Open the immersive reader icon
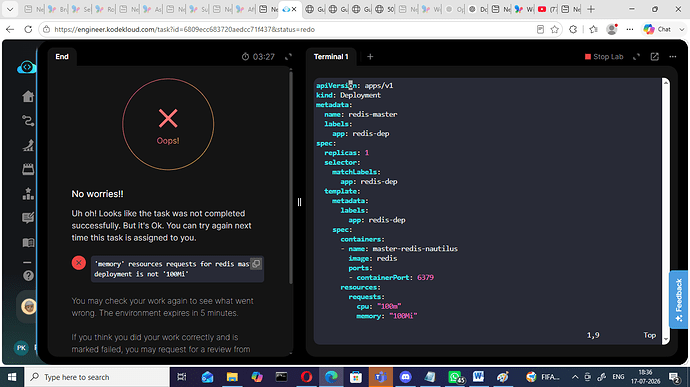 click(x=540, y=29)
